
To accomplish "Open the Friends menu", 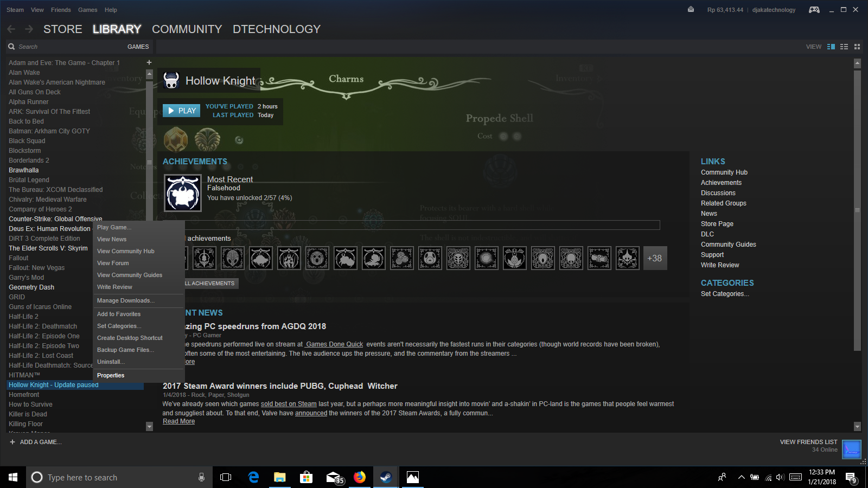I will 61,10.
